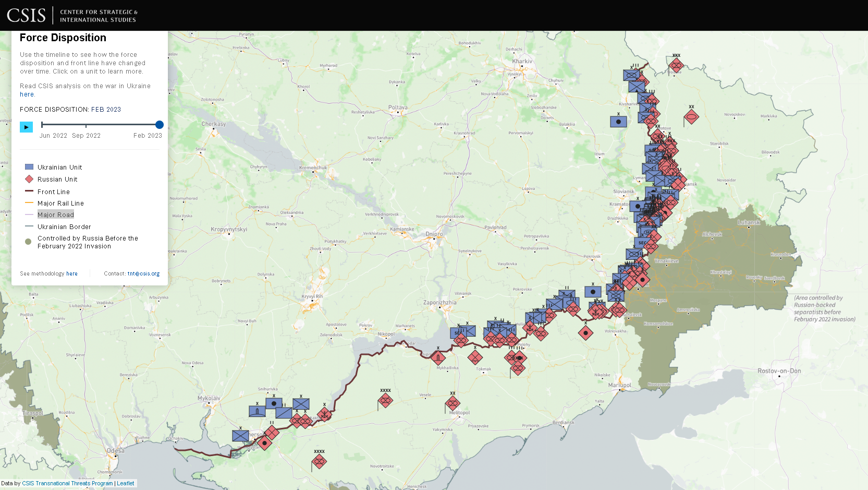Image resolution: width=868 pixels, height=490 pixels.
Task: Select the Russian XXX unit northeast of Kharkiv
Action: click(676, 65)
